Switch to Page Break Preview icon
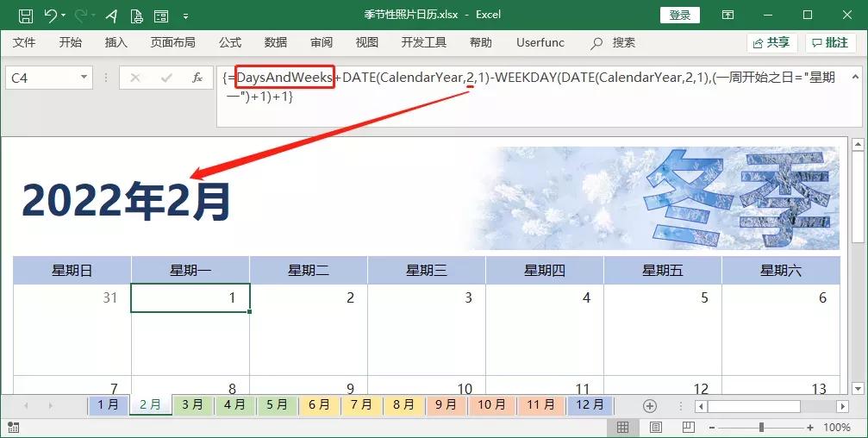 tap(689, 428)
